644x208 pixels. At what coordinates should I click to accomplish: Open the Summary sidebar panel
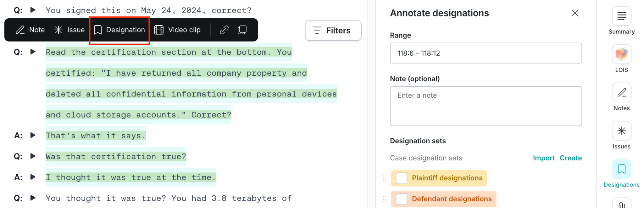pyautogui.click(x=621, y=21)
